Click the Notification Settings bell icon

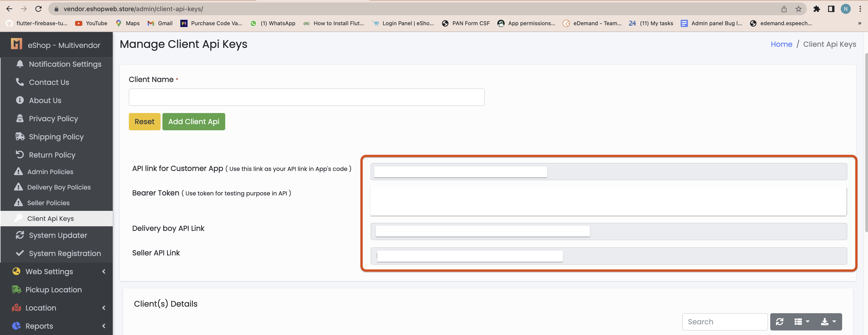(20, 64)
